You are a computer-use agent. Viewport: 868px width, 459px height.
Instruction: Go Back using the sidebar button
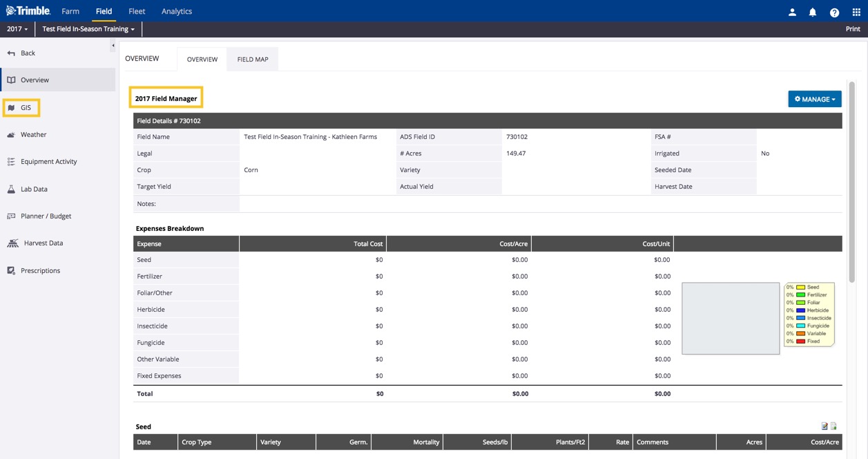(x=28, y=53)
